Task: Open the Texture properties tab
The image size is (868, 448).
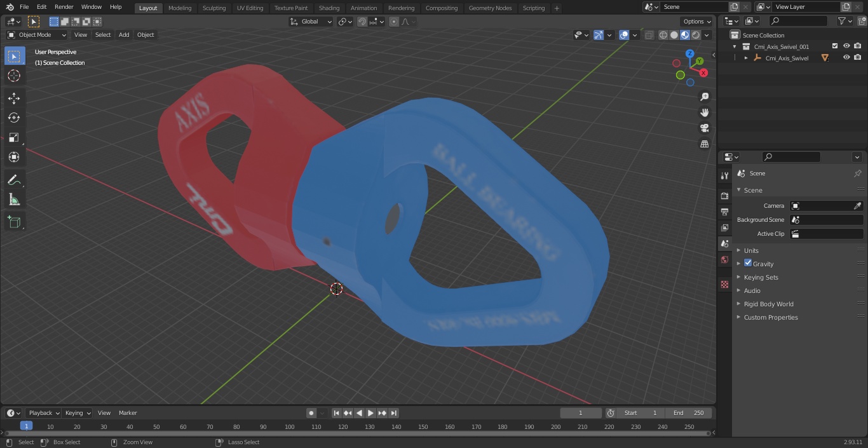Action: coord(724,284)
